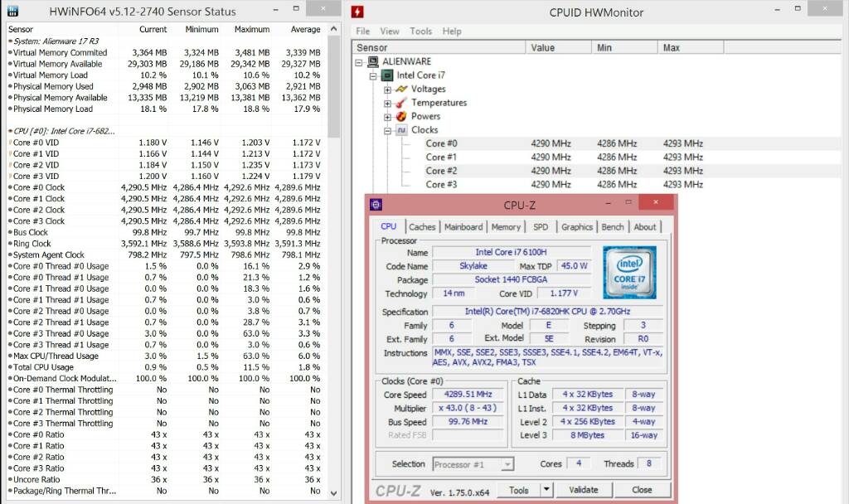849x504 pixels.
Task: Click the Intel Core i7 chip icon in tree
Action: click(388, 75)
